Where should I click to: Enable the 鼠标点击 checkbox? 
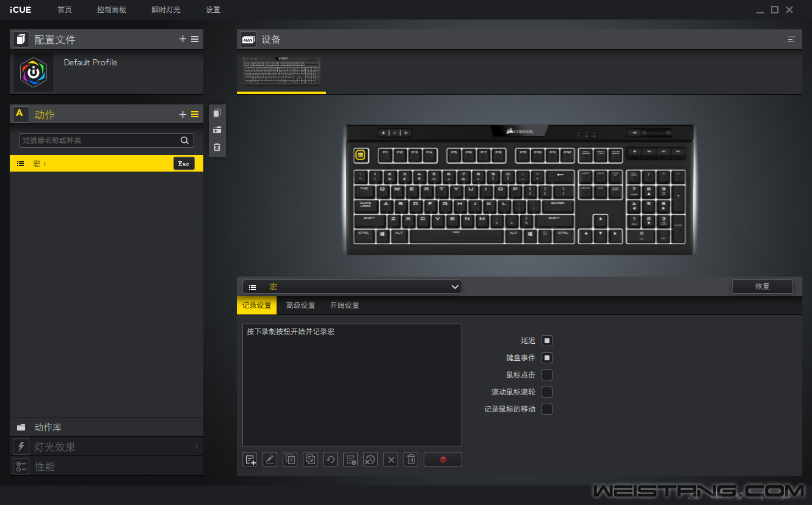pyautogui.click(x=547, y=375)
